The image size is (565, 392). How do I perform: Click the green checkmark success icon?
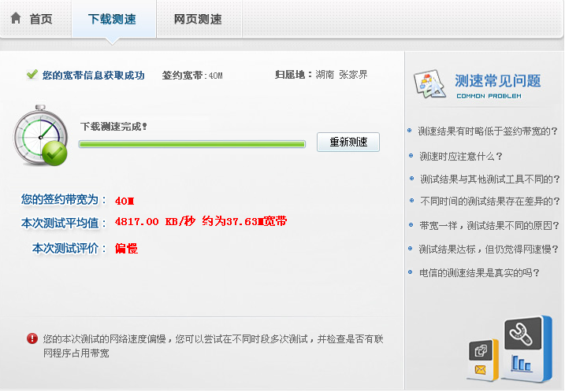pyautogui.click(x=32, y=74)
